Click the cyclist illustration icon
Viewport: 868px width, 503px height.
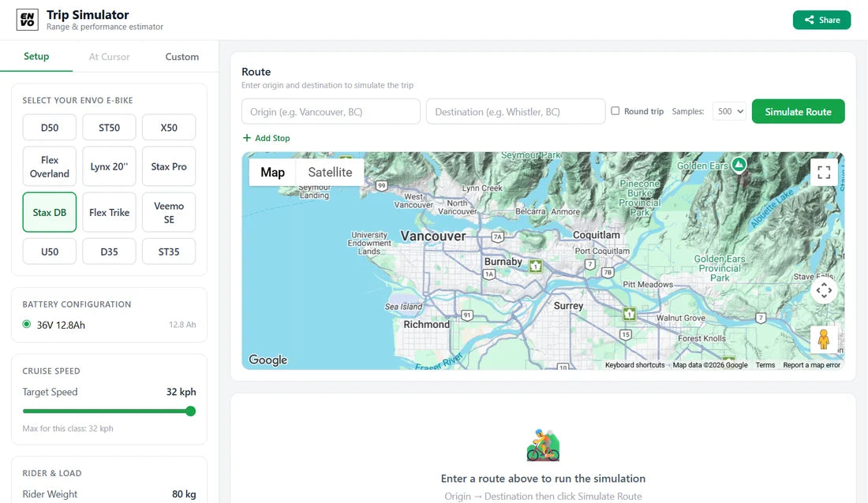coord(543,445)
